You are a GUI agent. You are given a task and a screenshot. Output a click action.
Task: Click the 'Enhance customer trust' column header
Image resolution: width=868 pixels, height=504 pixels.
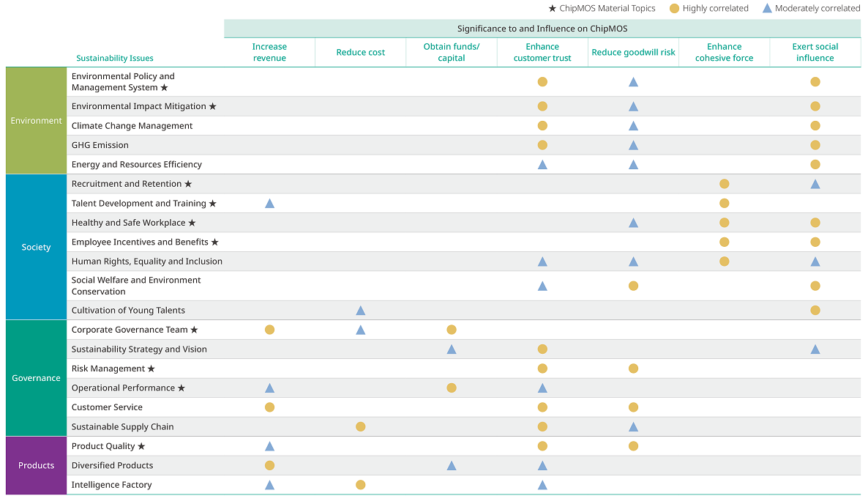point(542,52)
